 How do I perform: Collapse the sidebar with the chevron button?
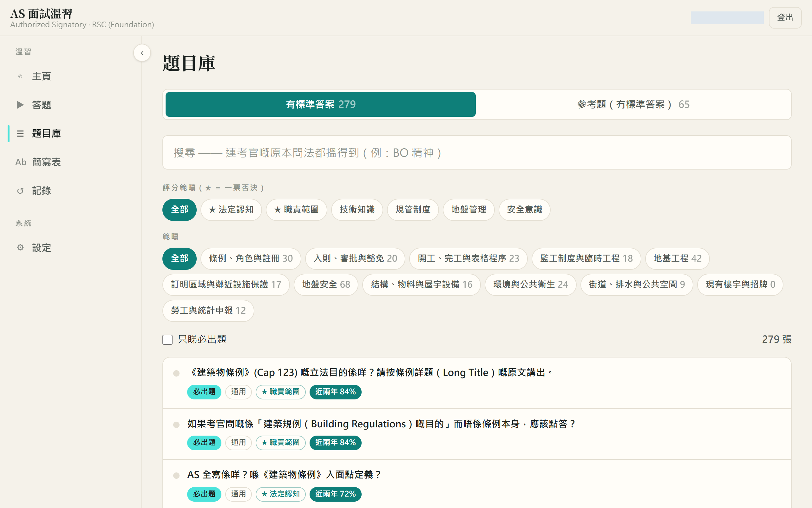pos(142,53)
